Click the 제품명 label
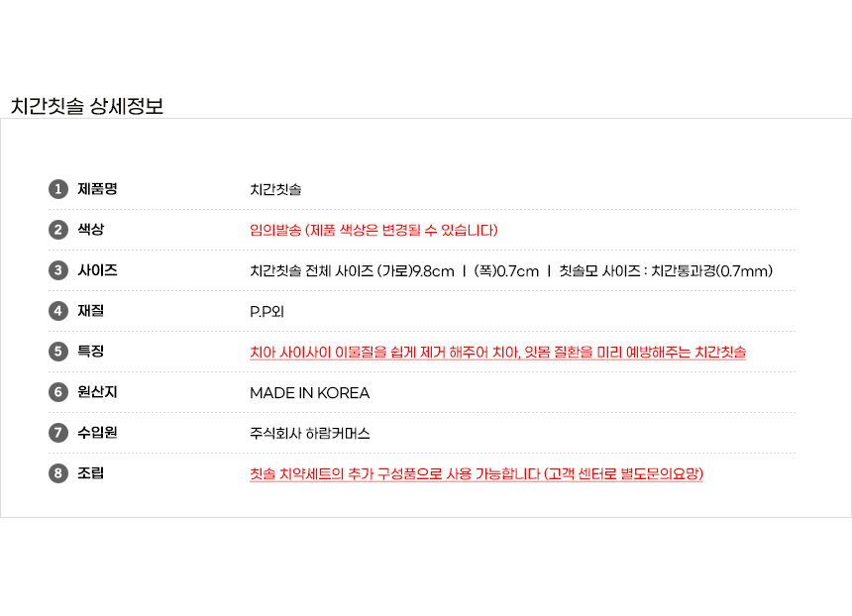 point(97,189)
